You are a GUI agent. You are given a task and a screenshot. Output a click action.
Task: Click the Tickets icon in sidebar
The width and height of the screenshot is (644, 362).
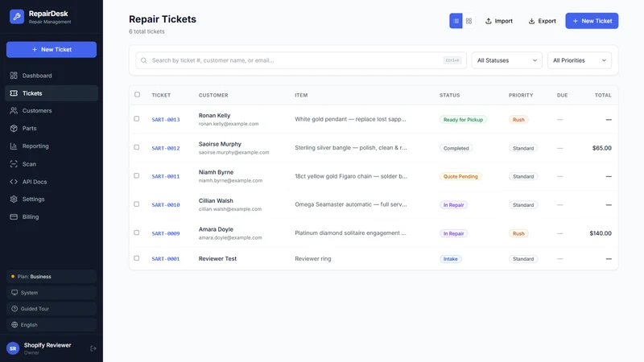coord(14,93)
